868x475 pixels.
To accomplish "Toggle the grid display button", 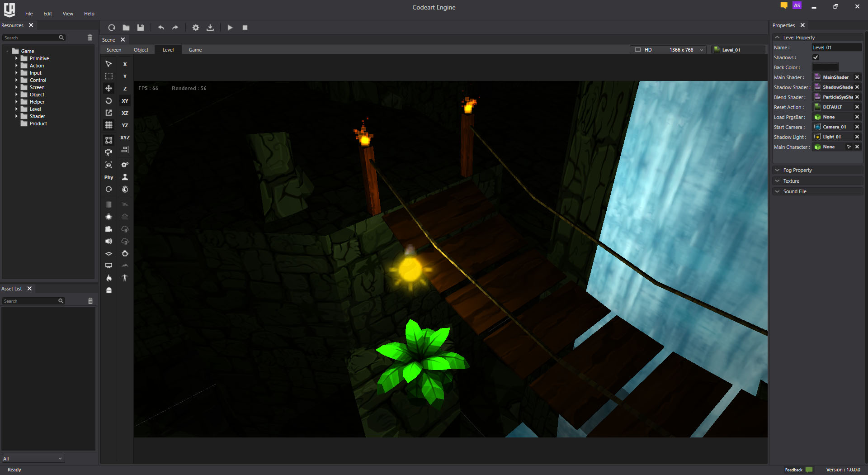I will click(x=108, y=125).
